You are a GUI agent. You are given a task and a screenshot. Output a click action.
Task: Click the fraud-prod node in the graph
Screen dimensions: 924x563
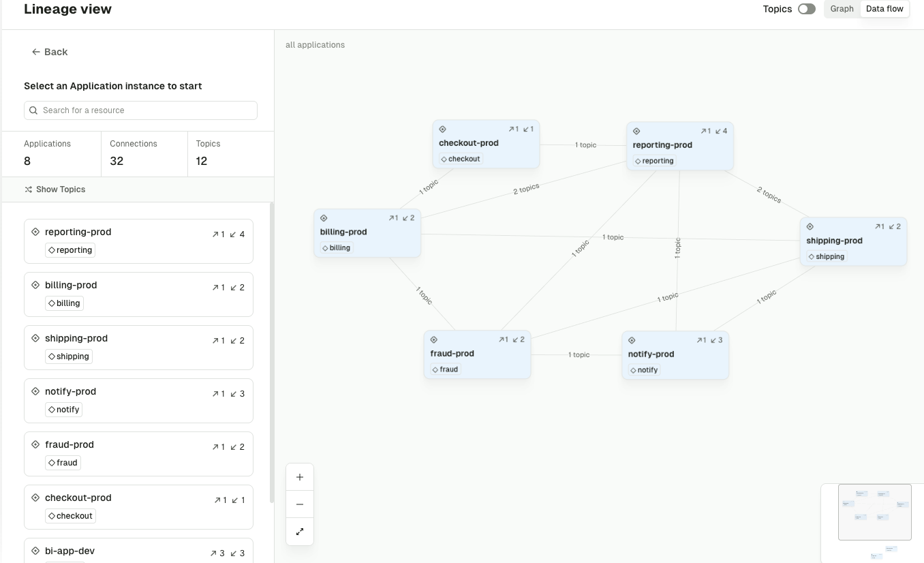[477, 354]
